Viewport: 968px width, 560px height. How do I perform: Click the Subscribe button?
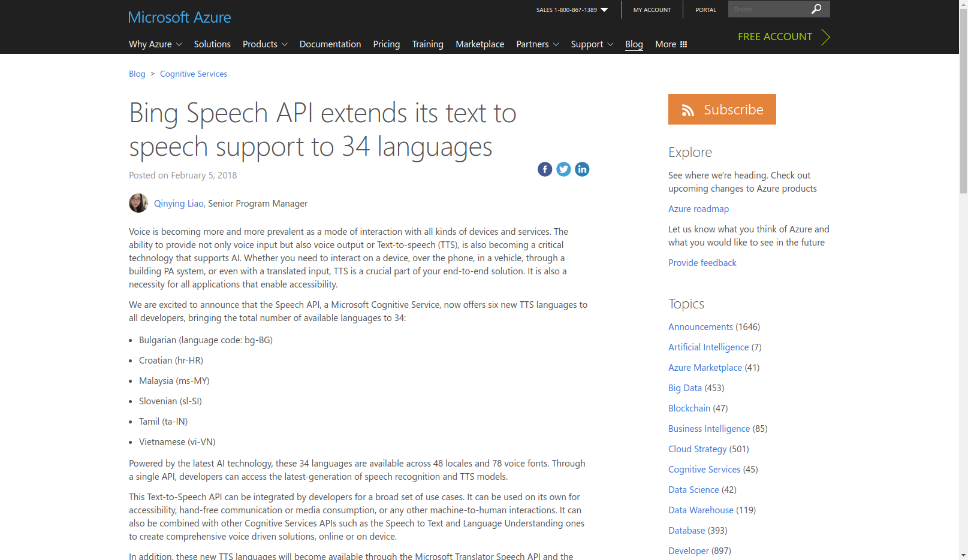(722, 109)
